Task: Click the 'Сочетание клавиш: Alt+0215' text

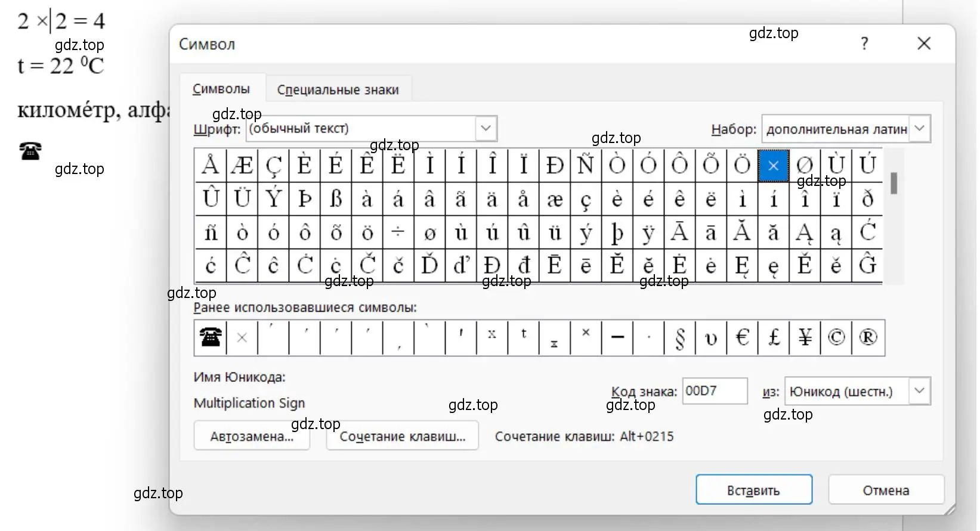Action: pyautogui.click(x=585, y=436)
